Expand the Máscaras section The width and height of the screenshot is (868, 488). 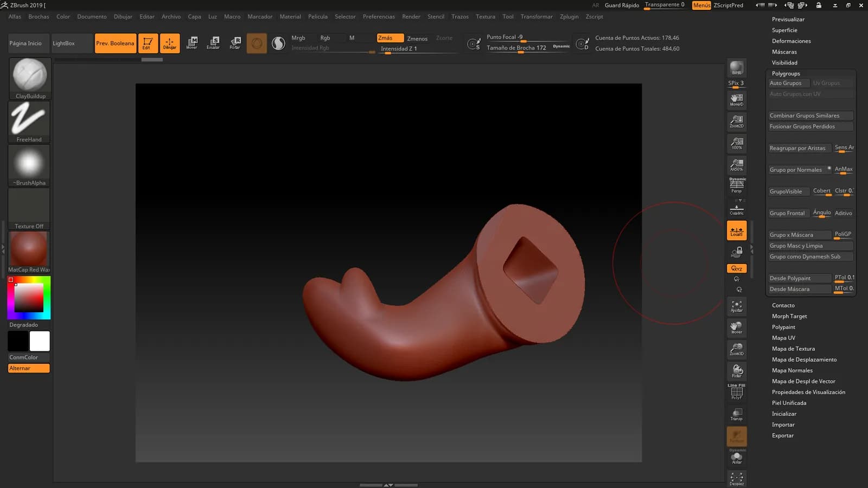pos(784,52)
